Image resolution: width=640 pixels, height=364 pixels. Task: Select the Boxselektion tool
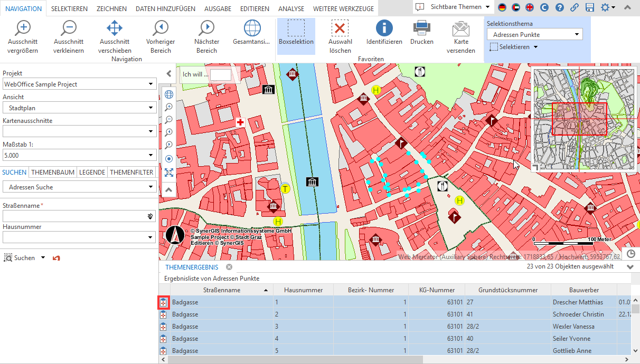point(296,33)
